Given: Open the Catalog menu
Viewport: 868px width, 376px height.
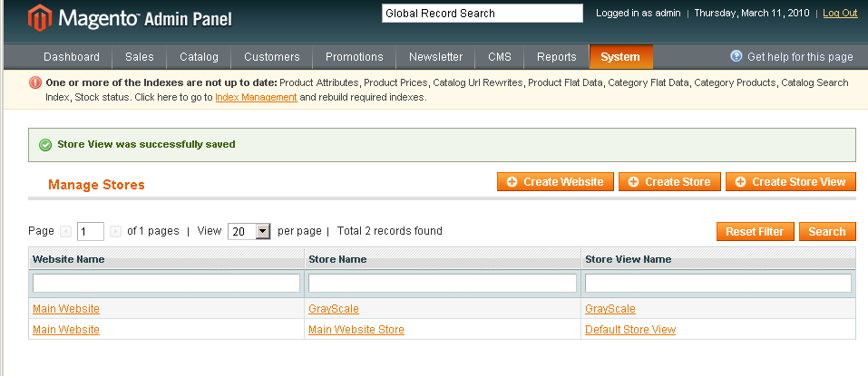Looking at the screenshot, I should coord(199,57).
